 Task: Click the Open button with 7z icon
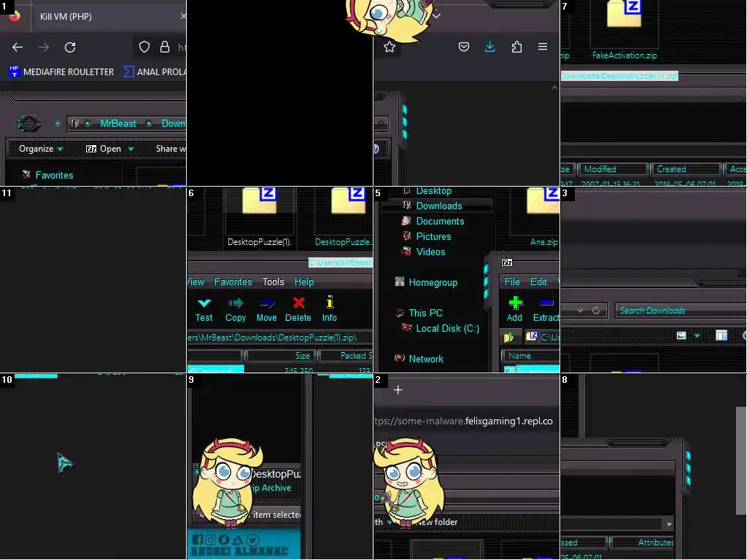(104, 149)
